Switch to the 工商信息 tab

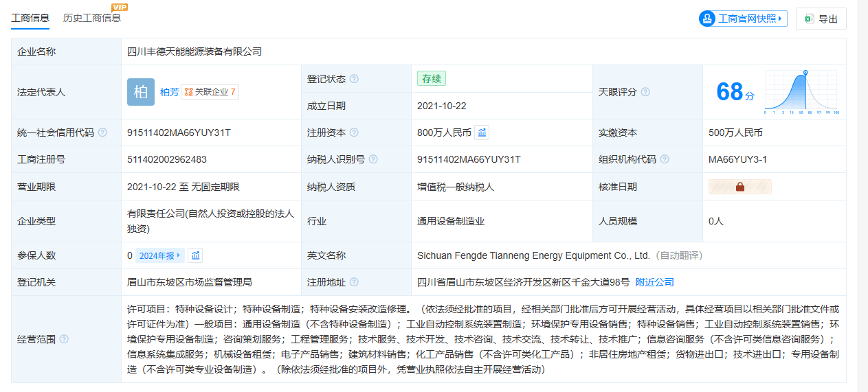30,18
